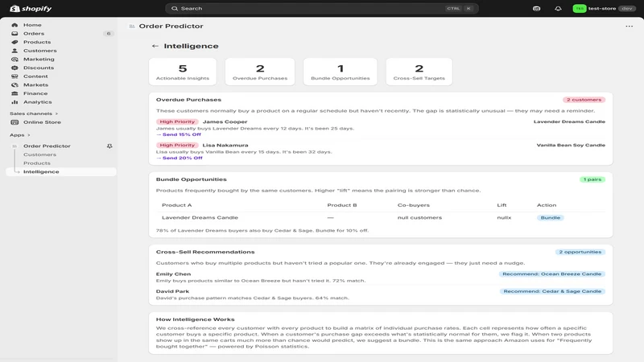Click the Actionable Insights card
Viewport: 644px width, 362px height.
(x=183, y=72)
